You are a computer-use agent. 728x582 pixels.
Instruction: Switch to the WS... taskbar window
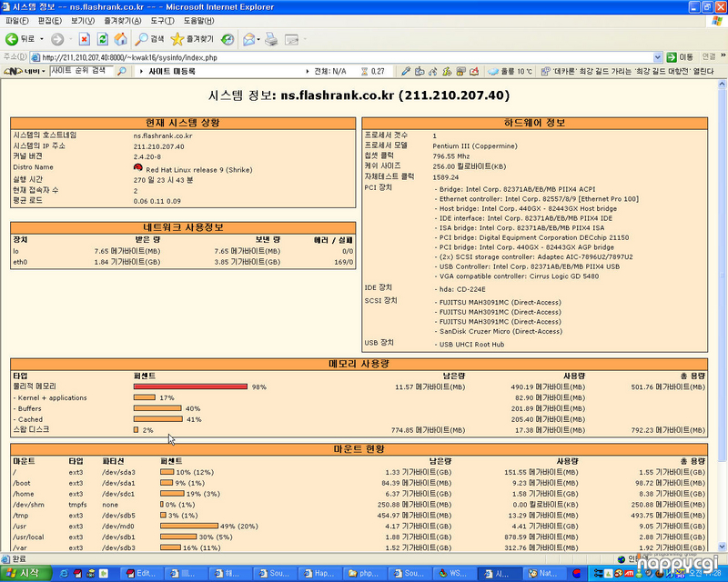pos(454,574)
